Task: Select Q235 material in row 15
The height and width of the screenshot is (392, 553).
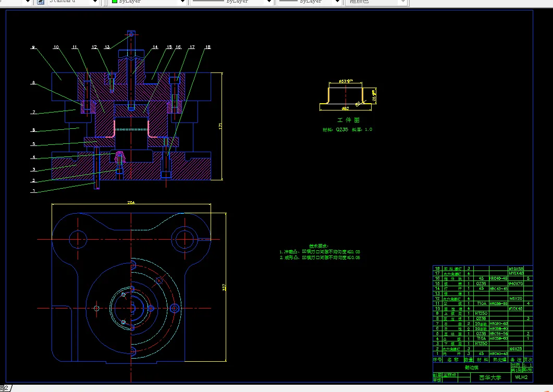Action: point(481,284)
